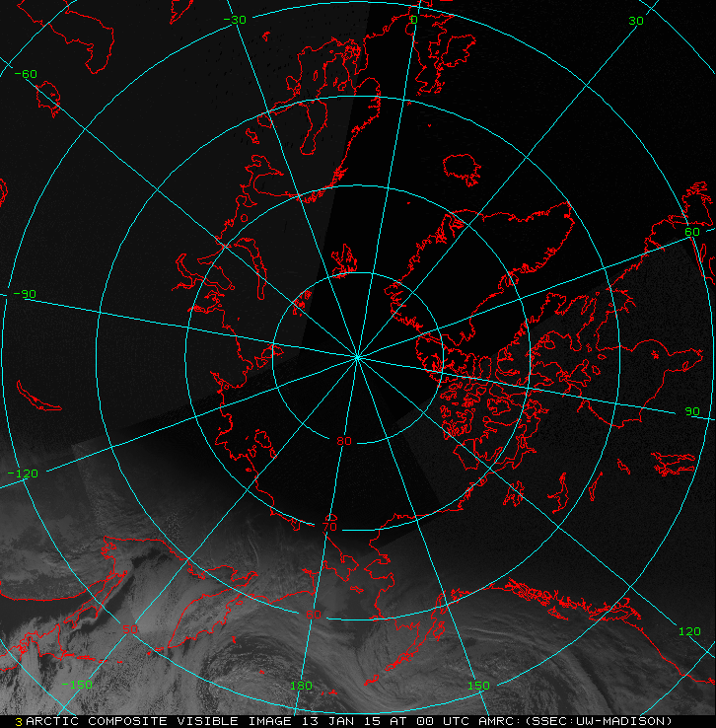The width and height of the screenshot is (716, 728).
Task: Click the red 70 latitude label
Action: [329, 527]
